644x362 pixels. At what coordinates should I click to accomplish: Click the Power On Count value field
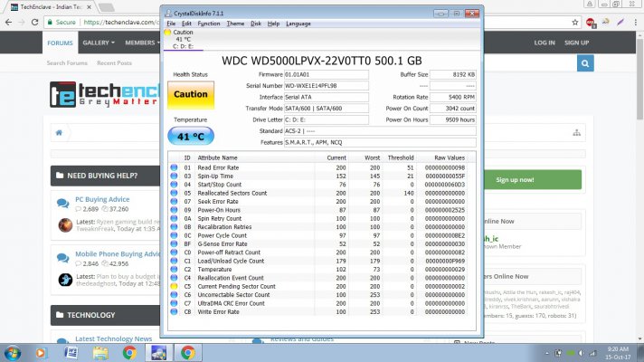click(452, 109)
